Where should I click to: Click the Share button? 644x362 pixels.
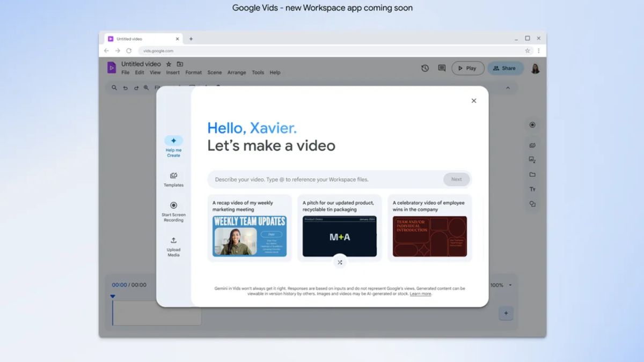[x=505, y=68]
